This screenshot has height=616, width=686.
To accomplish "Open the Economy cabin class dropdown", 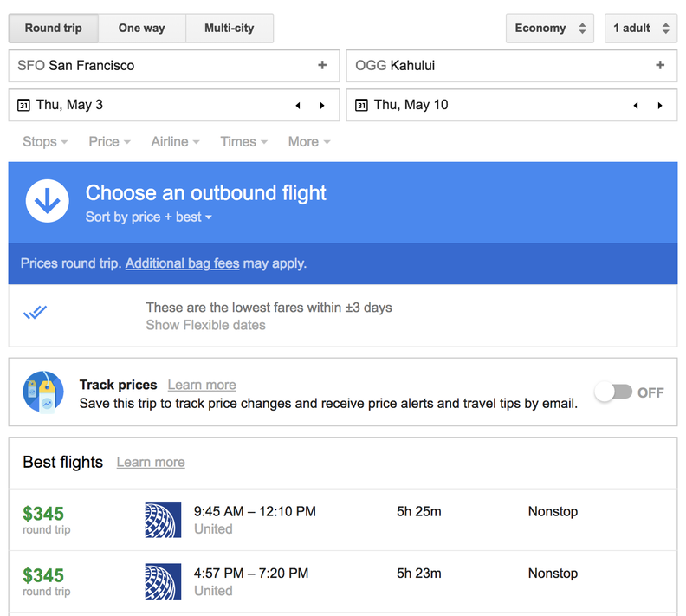I will (550, 28).
